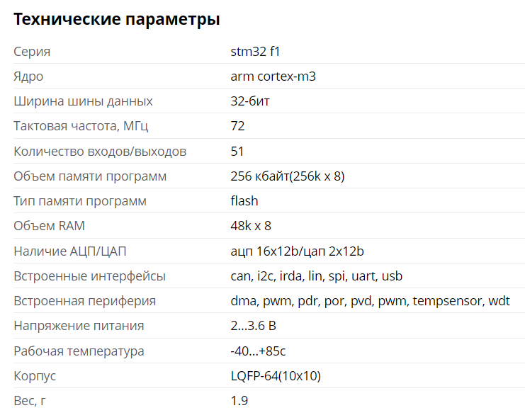Select the "arm cortex-m3" core value
Image resolution: width=525 pixels, height=420 pixels.
(273, 76)
